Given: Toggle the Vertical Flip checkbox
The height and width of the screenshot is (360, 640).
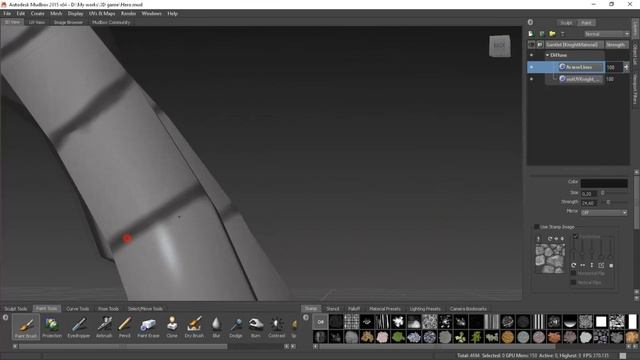Looking at the screenshot, I should (x=573, y=282).
